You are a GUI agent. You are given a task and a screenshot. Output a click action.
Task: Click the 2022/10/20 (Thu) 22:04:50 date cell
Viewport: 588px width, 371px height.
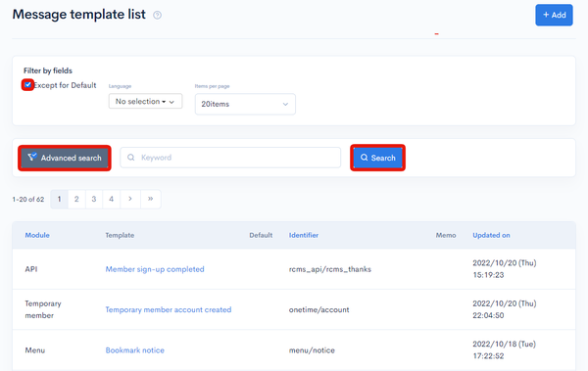coord(505,309)
